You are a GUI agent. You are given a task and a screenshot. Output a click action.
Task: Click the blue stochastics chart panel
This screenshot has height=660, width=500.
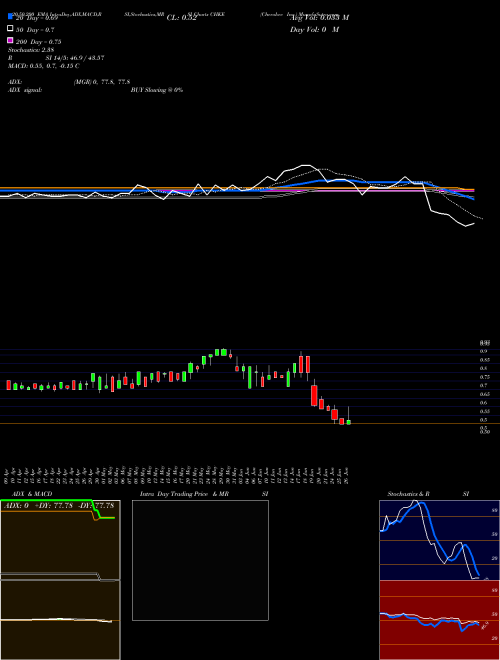click(439, 540)
